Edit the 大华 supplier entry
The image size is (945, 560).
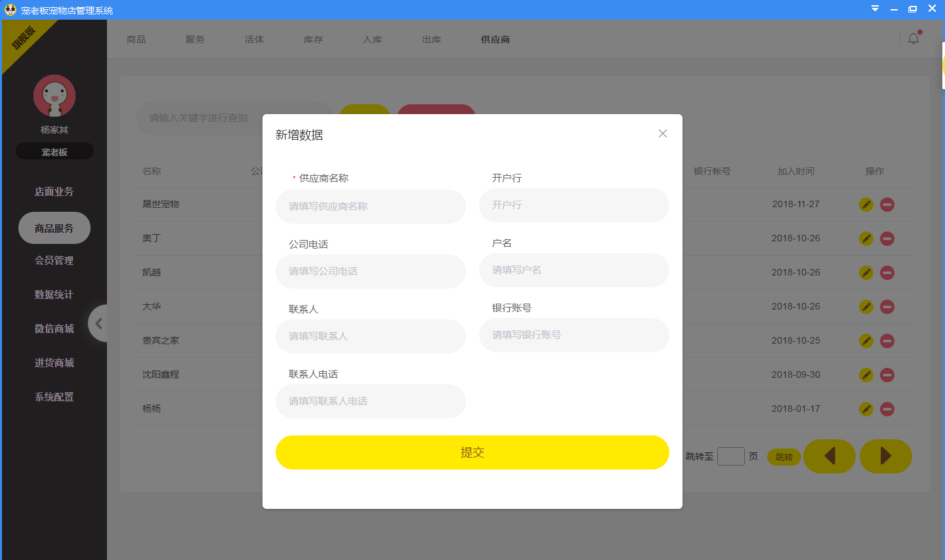pos(866,306)
